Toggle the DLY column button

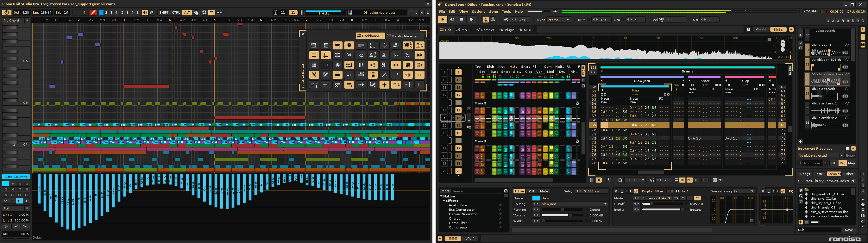pyautogui.click(x=697, y=180)
